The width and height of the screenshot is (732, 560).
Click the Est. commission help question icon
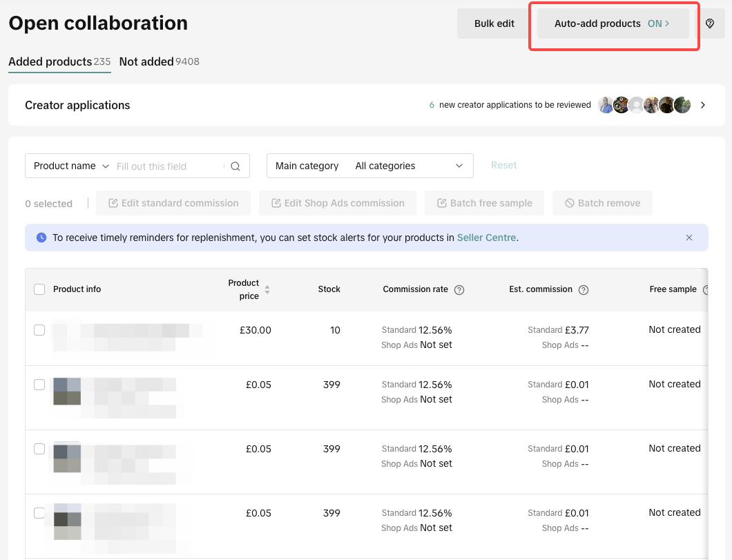[584, 290]
